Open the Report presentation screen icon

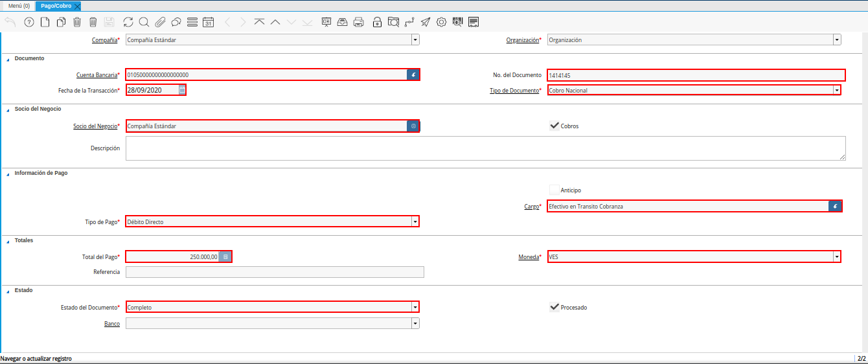coord(326,22)
